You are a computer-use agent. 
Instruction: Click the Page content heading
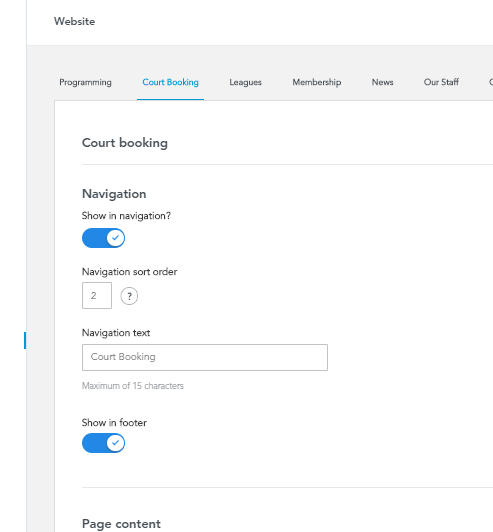(121, 524)
